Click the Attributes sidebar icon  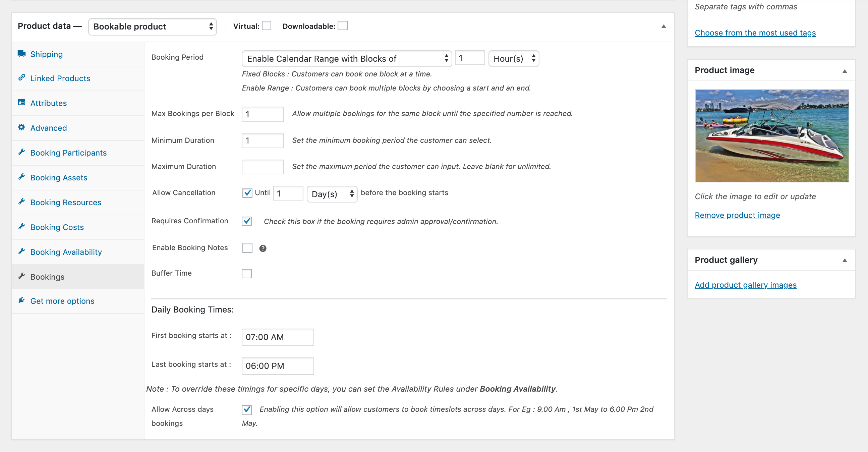click(22, 102)
